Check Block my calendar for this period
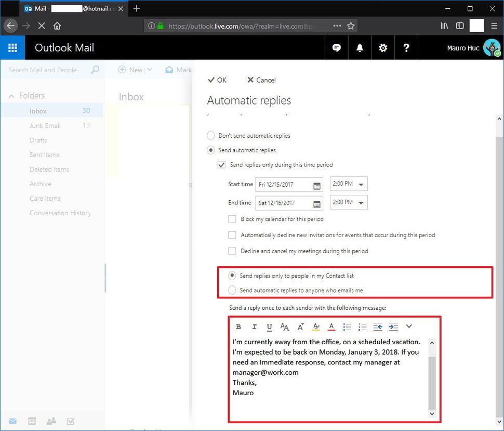The height and width of the screenshot is (431, 504). [x=232, y=219]
